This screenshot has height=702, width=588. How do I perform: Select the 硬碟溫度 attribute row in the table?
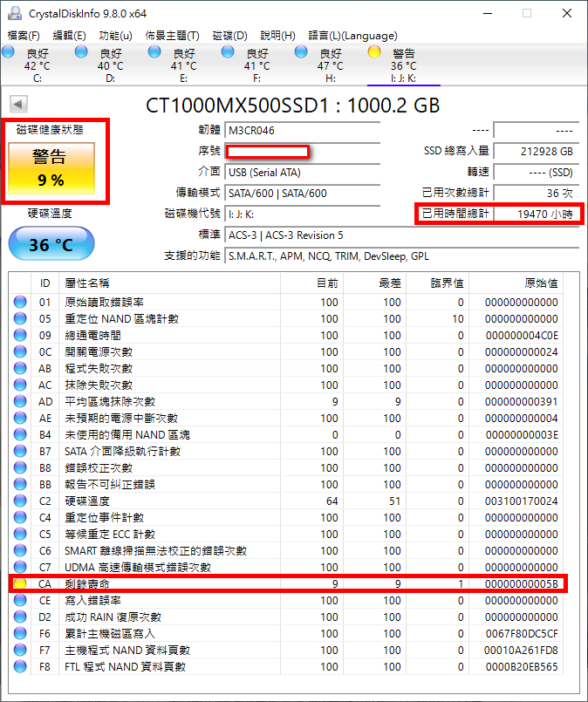click(x=286, y=501)
